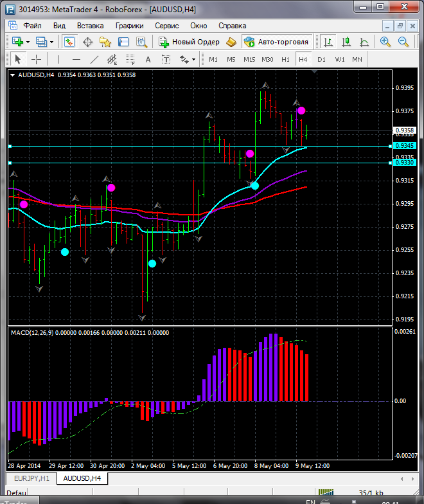Open the arrows objects dropdown
Viewport: 424px width, 504px height.
coord(187,59)
